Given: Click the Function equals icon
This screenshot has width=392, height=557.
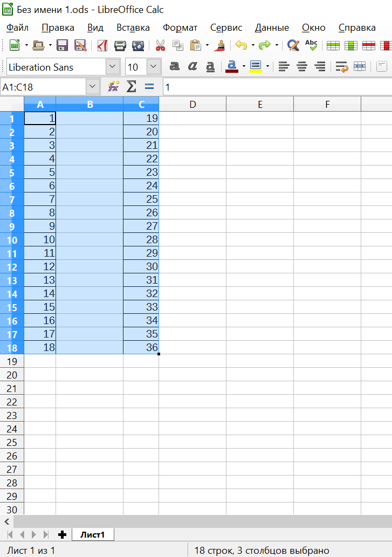Looking at the screenshot, I should pos(149,86).
